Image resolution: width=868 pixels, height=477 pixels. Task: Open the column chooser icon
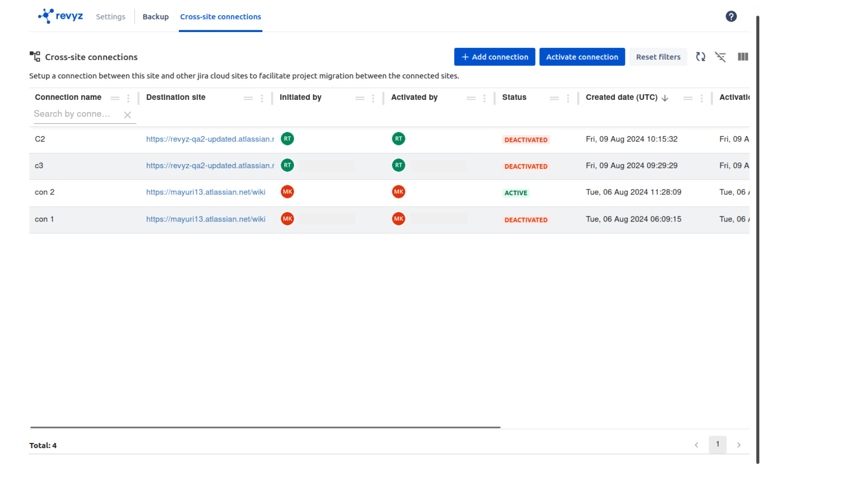[743, 57]
